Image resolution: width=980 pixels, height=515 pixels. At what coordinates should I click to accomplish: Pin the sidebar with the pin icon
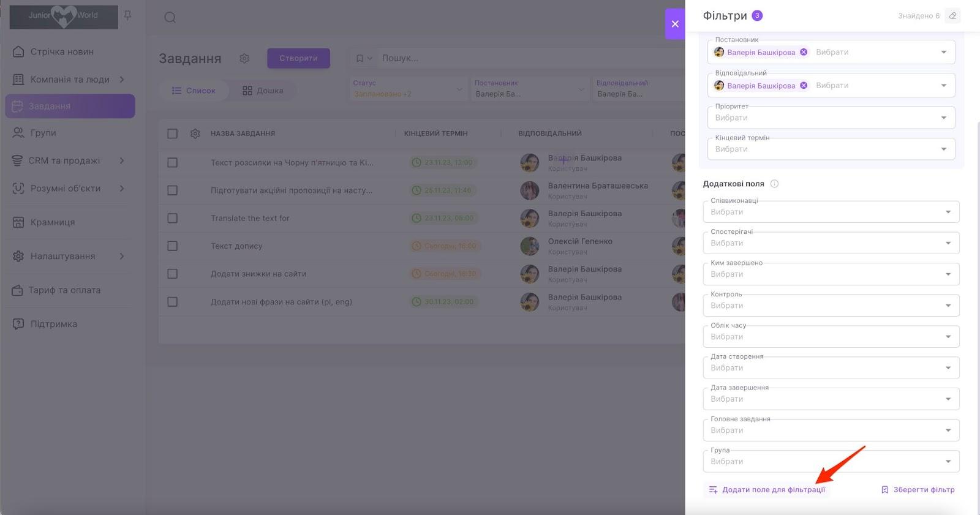coord(128,15)
